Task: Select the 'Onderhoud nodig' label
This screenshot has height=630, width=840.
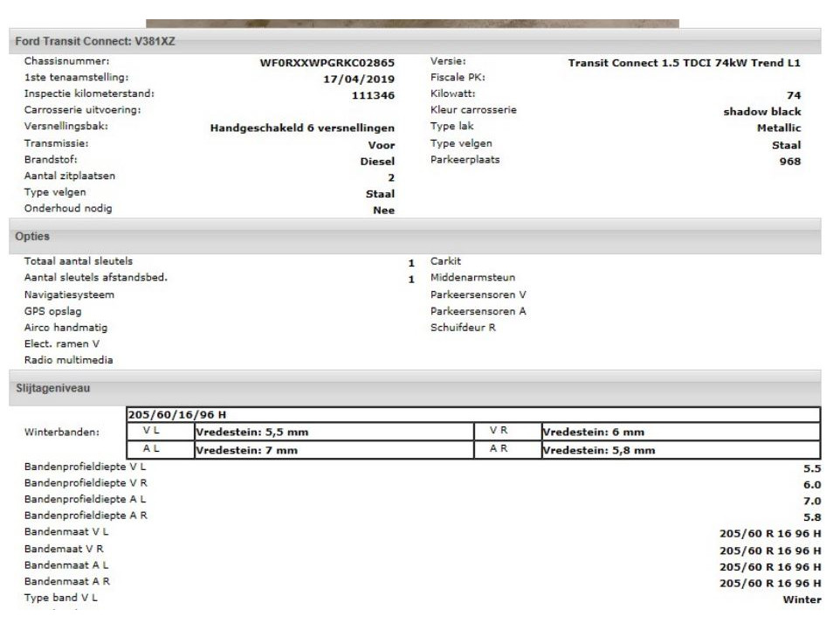Action: pyautogui.click(x=68, y=209)
